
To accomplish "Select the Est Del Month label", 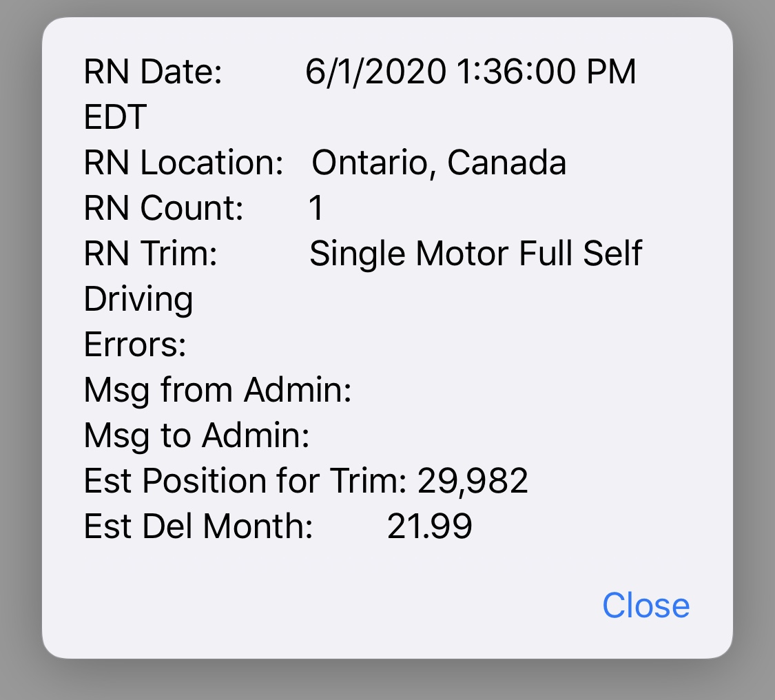I will (198, 526).
